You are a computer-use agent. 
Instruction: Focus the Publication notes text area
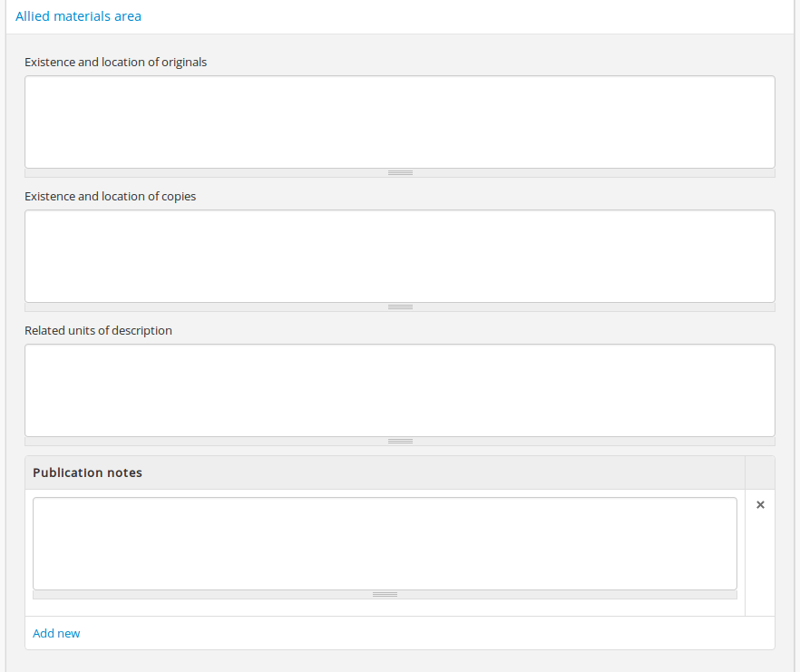click(385, 543)
